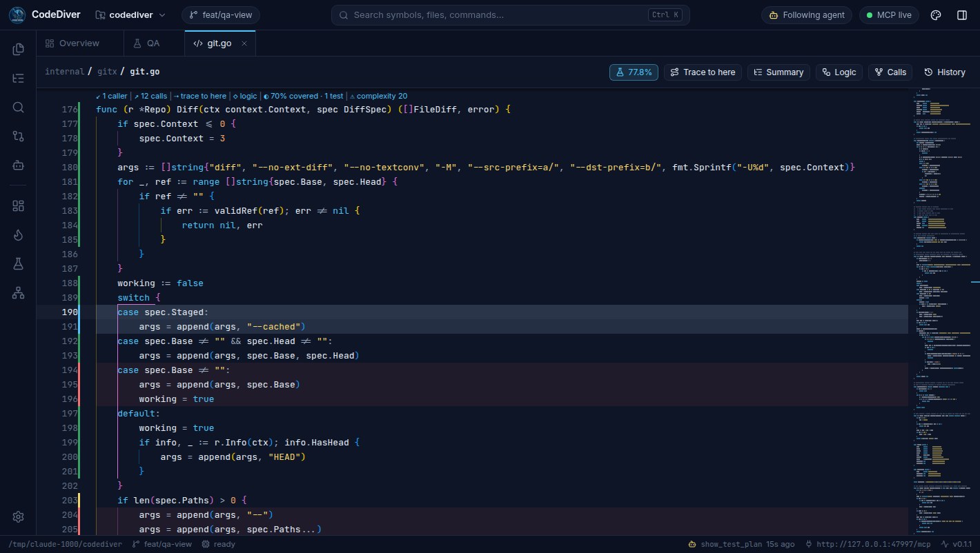
Task: Toggle the Following agent mode
Action: [807, 15]
